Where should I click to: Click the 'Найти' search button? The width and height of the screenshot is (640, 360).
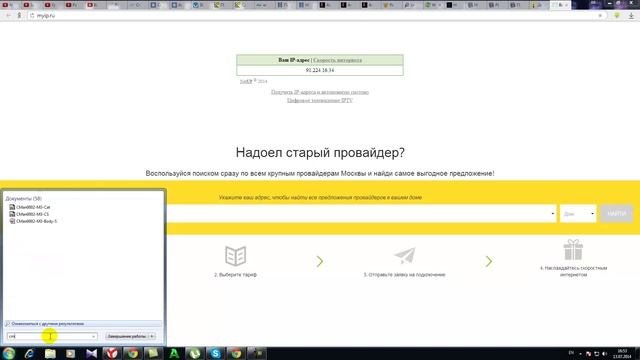[617, 213]
